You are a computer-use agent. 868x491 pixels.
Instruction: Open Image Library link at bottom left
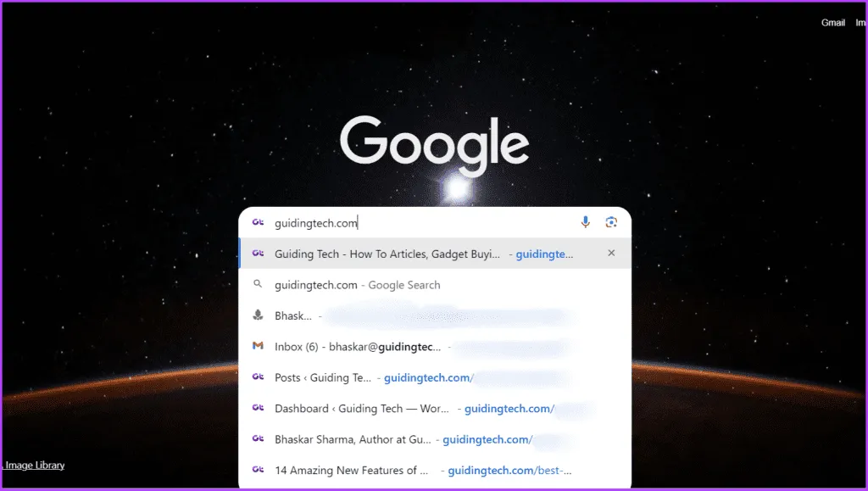pyautogui.click(x=34, y=465)
